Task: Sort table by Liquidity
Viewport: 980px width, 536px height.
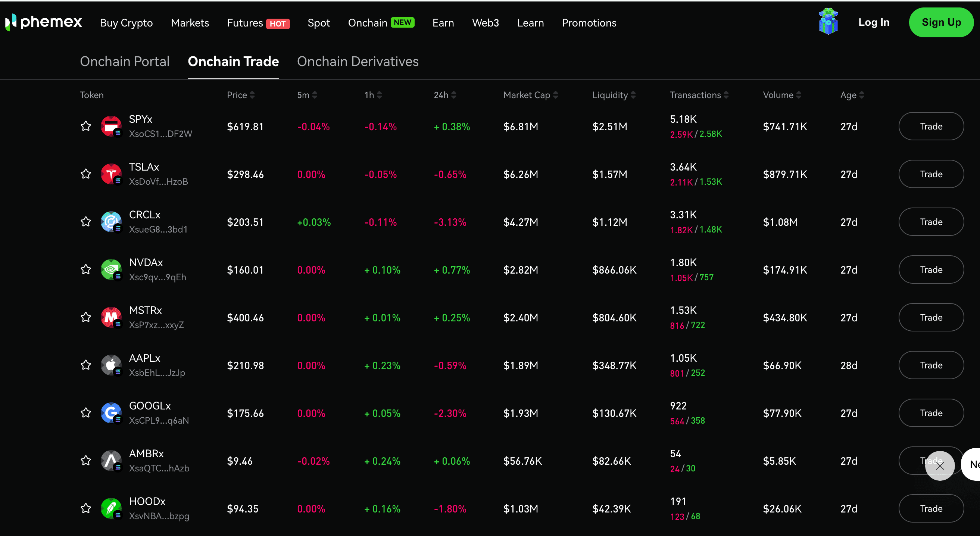Action: [614, 95]
